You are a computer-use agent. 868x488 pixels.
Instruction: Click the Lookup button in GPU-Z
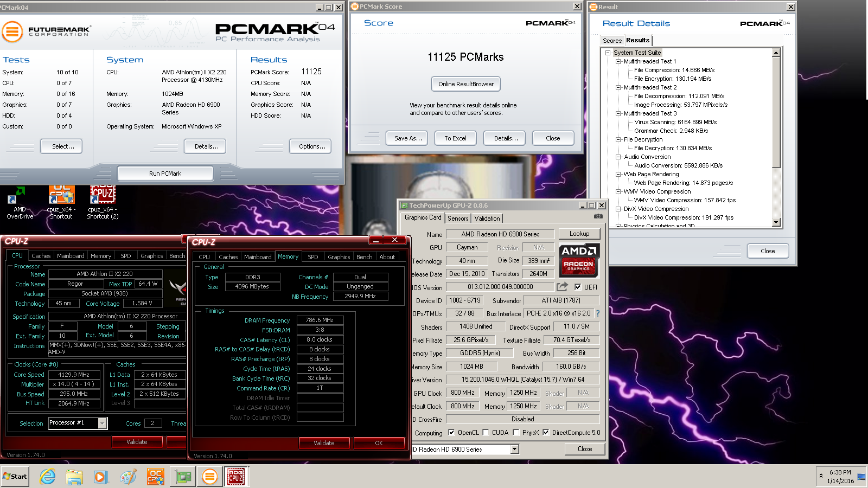[579, 234]
